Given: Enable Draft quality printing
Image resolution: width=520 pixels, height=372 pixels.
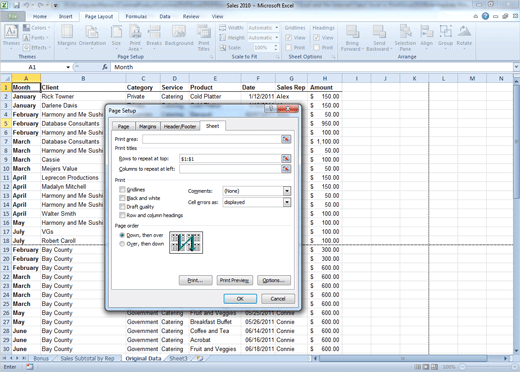Looking at the screenshot, I should [x=122, y=207].
